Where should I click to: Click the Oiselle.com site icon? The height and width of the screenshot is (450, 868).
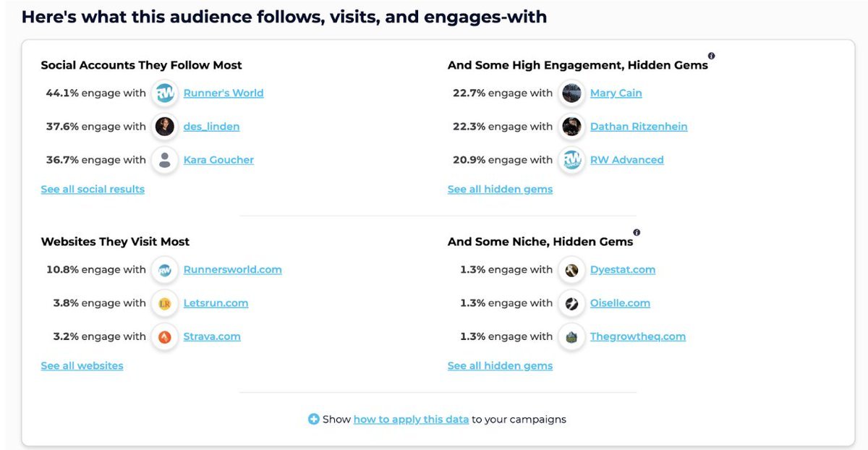coord(571,303)
